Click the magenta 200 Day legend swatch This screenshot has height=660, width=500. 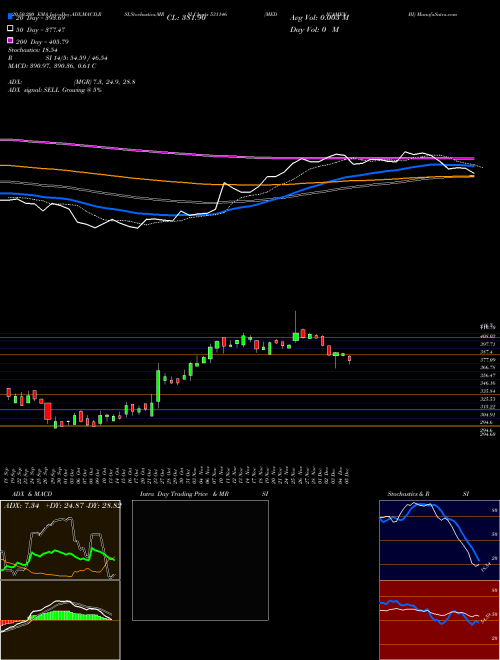pyautogui.click(x=10, y=40)
